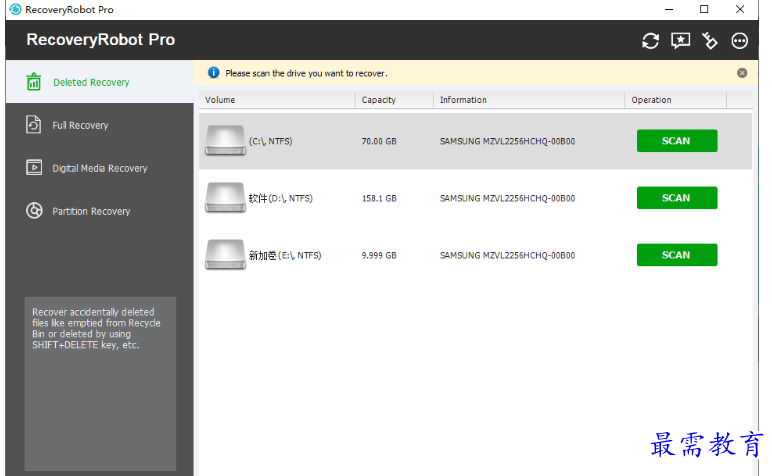Screen dimensions: 772x476
Task: Click the Information column header
Action: (x=529, y=100)
